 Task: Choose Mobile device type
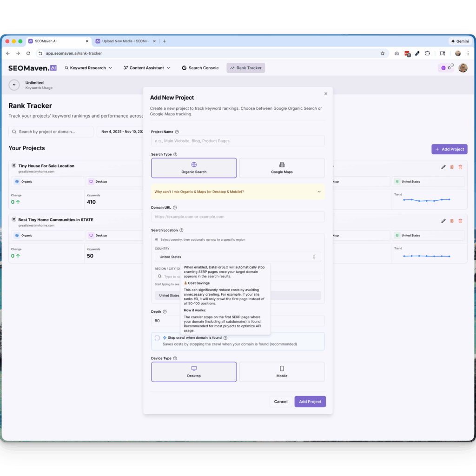tap(282, 371)
